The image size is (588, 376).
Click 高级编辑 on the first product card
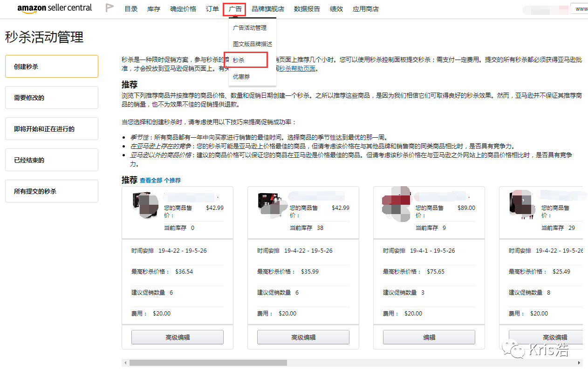178,337
